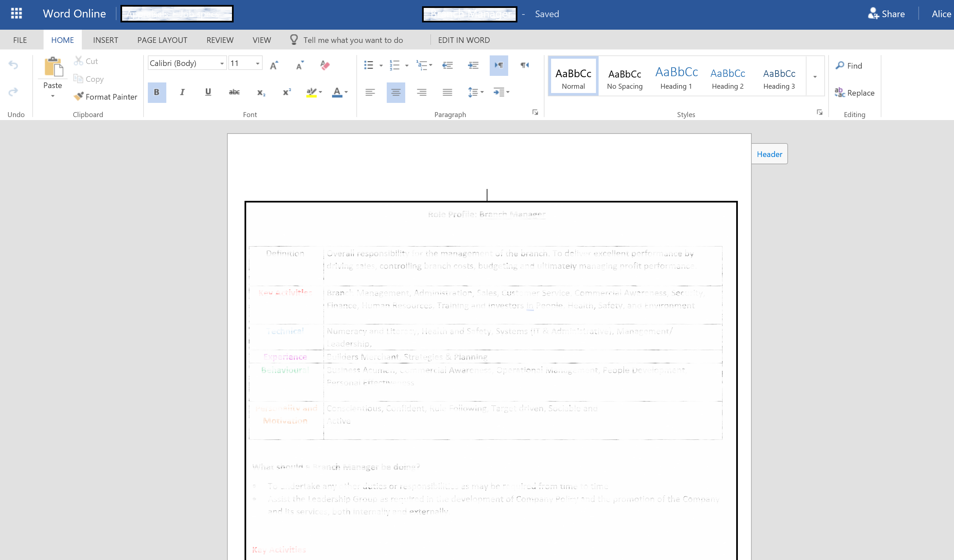Toggle Underline formatting
Viewport: 954px width, 560px height.
coord(208,92)
